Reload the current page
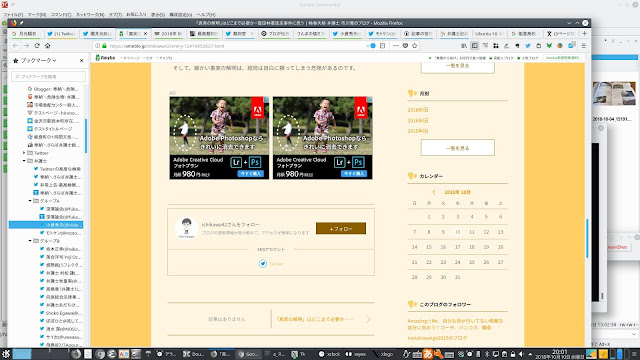The image size is (640, 360). 37,46
